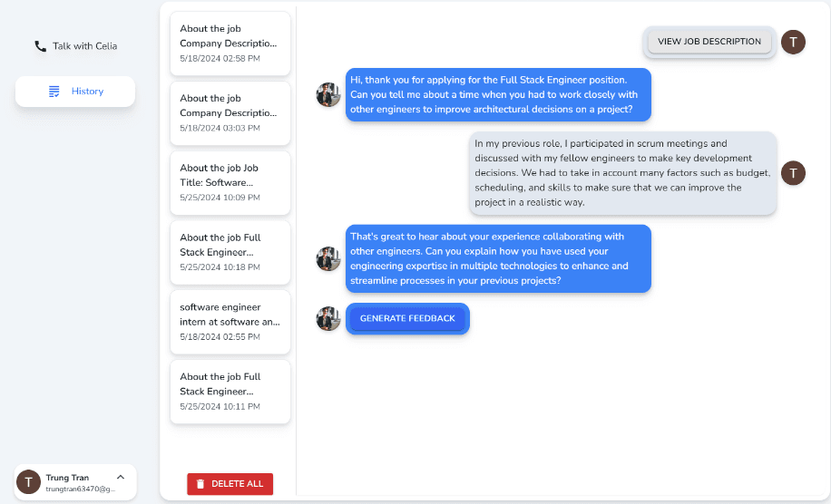Image resolution: width=831 pixels, height=504 pixels.
Task: Open history entry from 5/18/2024 03:03 PM
Action: tap(230, 112)
